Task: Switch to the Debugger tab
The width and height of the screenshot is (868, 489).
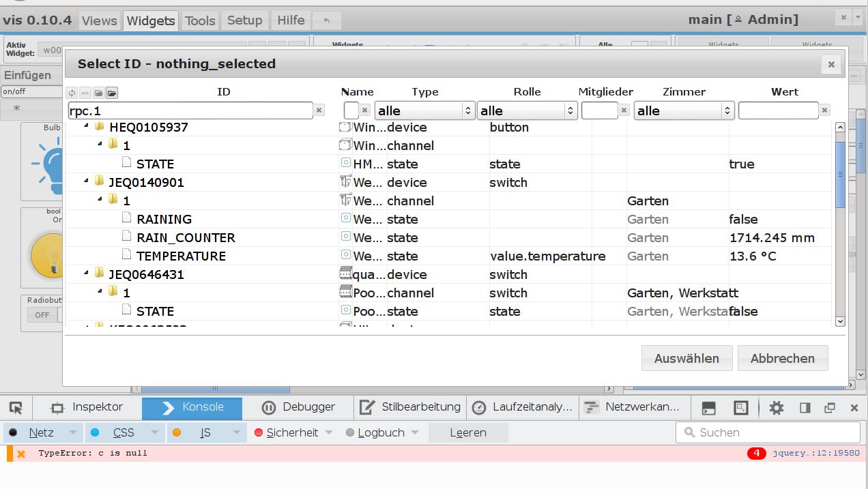Action: click(299, 407)
